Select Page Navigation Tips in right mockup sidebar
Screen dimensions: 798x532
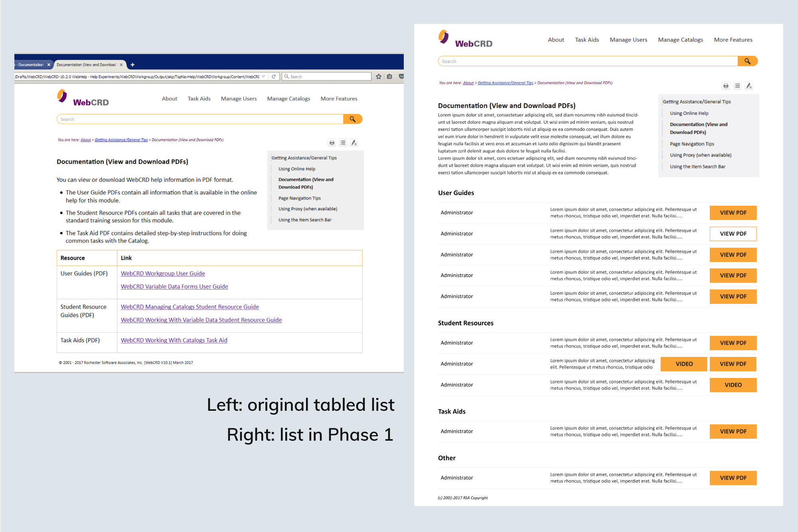(x=692, y=144)
